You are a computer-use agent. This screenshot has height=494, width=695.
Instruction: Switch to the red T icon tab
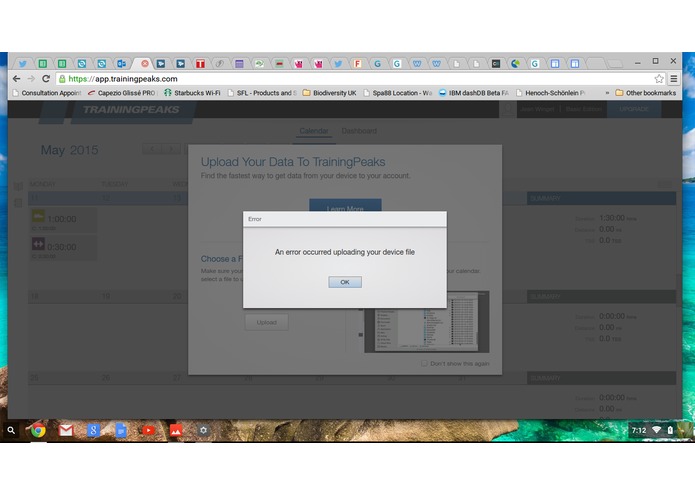coord(200,64)
